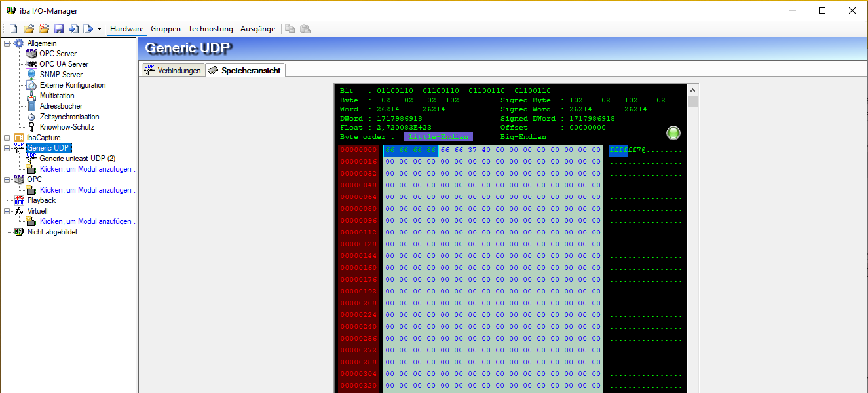Select Zeitsynchronisation tree item
868x393 pixels.
(69, 117)
